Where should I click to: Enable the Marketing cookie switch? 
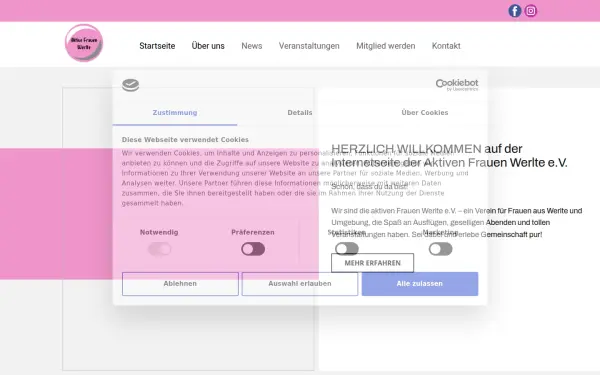[x=440, y=249]
